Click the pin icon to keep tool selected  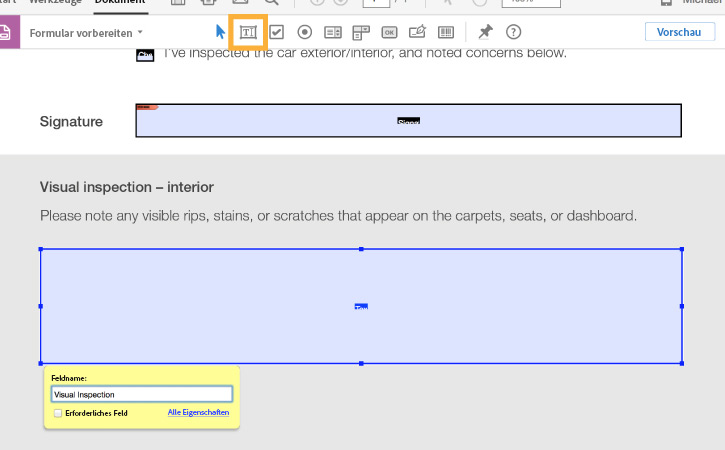coord(485,31)
